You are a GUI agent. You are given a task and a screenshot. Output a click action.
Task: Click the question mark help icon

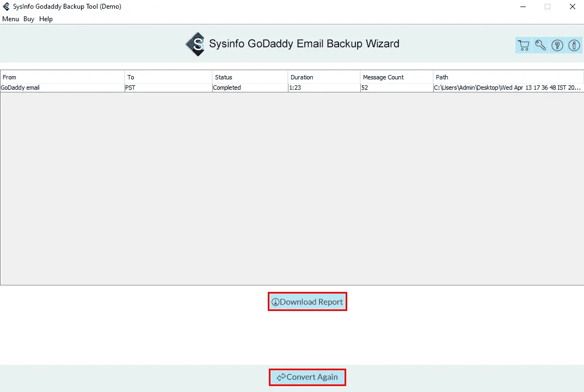click(x=557, y=45)
